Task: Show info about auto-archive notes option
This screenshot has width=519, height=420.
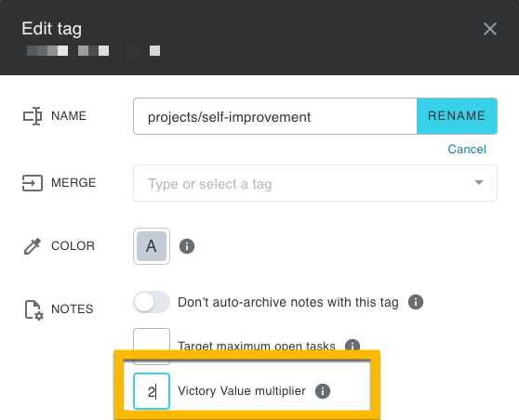Action: click(x=416, y=302)
